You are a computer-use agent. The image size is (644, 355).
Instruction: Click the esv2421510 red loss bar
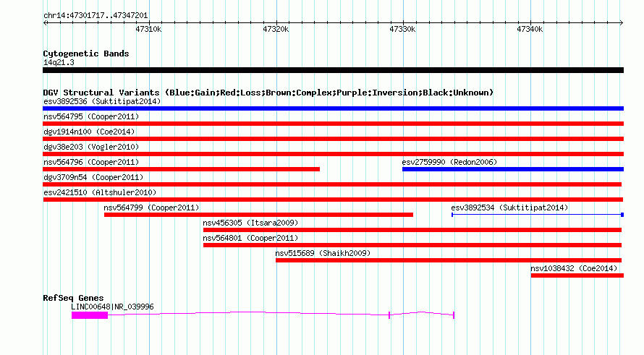[x=333, y=200]
